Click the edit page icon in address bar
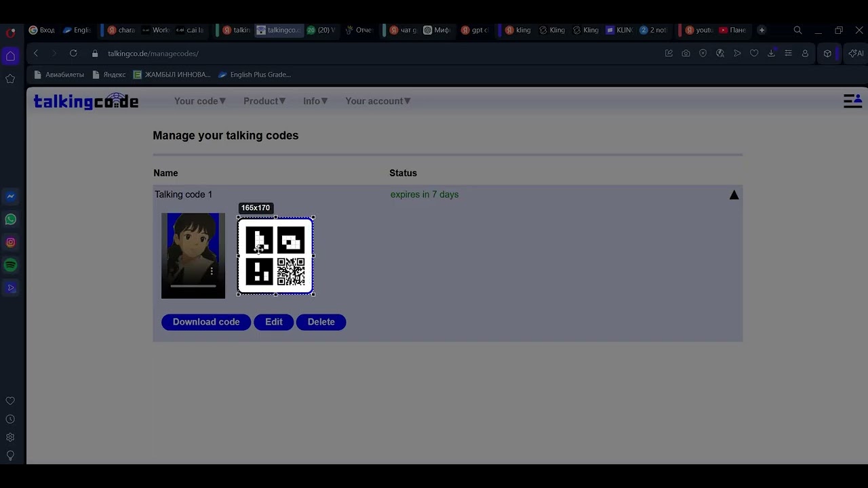This screenshot has height=488, width=868. click(669, 54)
